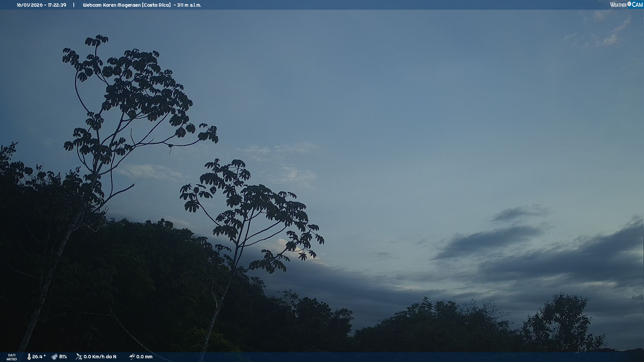
Task: Click the WeatherCam camera lens icon
Action: [629, 4]
